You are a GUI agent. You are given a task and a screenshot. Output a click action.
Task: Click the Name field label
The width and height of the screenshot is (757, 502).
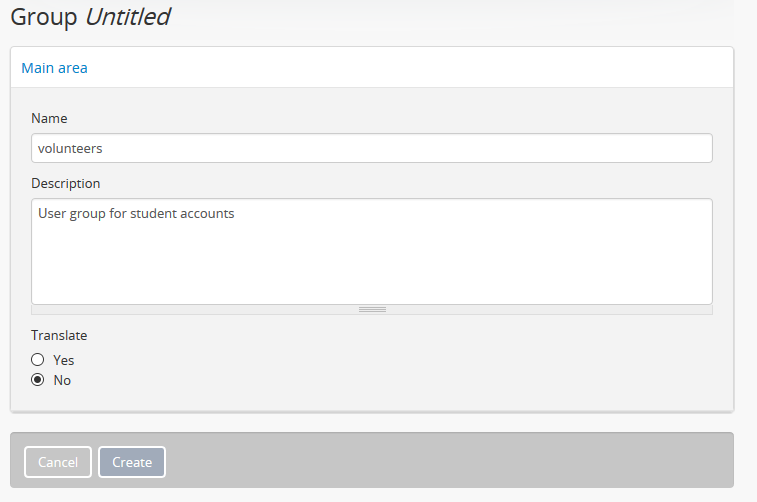pyautogui.click(x=49, y=118)
